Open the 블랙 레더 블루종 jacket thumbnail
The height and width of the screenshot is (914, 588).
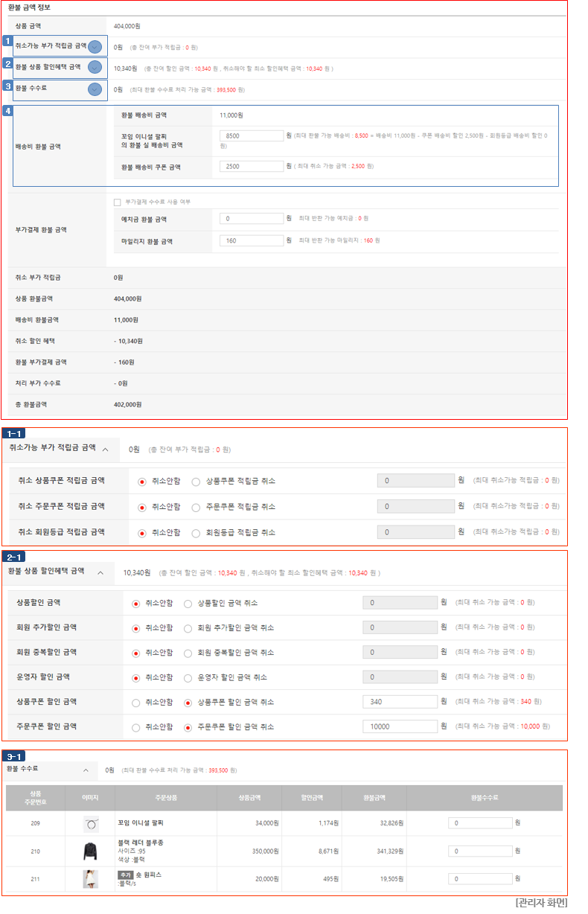tap(91, 851)
